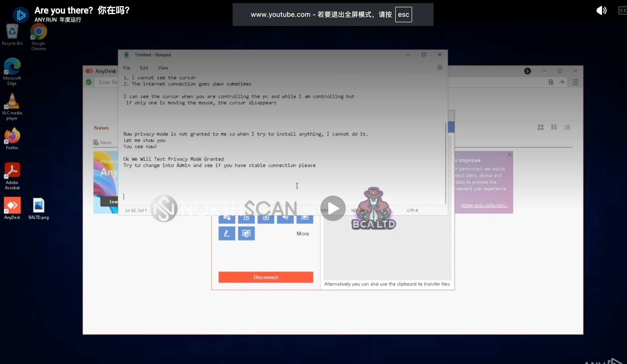Close the Notepad window
Viewport: 627px width, 364px height.
(x=440, y=55)
